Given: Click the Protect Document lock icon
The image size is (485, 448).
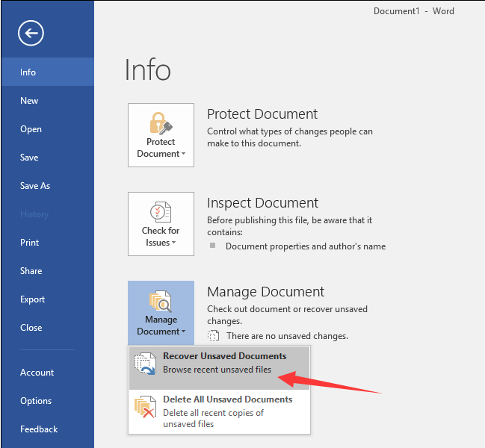Looking at the screenshot, I should coord(161,122).
